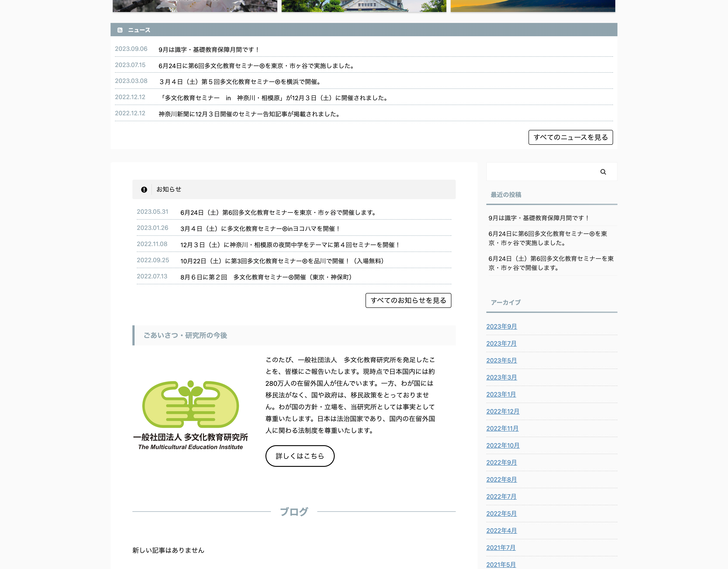Screen dimensions: 728x569
Task: Open notice 12月3日 神奈川・相模原の夜間中学
Action: coord(290,245)
